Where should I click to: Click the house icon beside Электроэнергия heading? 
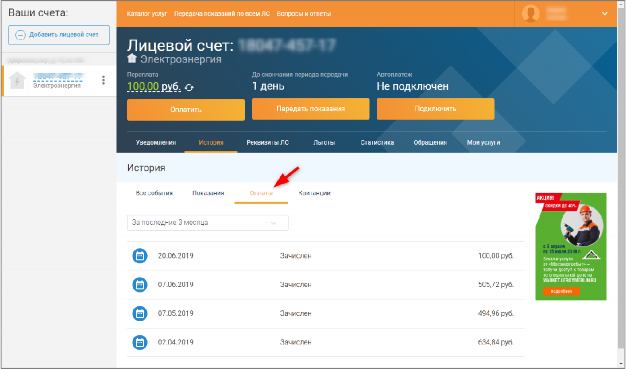(132, 59)
